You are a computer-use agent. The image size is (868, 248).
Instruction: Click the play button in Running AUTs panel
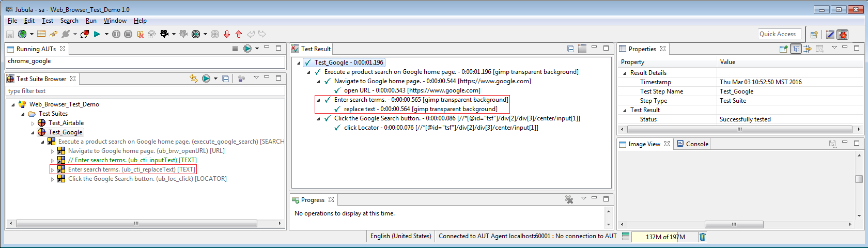point(247,49)
